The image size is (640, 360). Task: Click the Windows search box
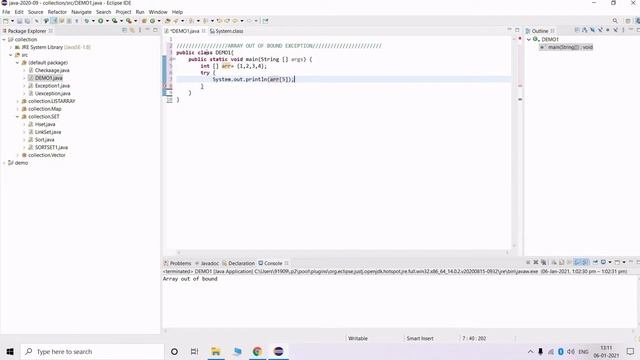point(93,351)
